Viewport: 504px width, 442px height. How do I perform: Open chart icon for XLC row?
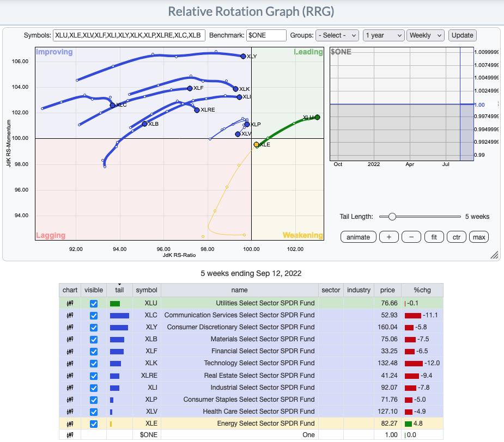tap(70, 315)
